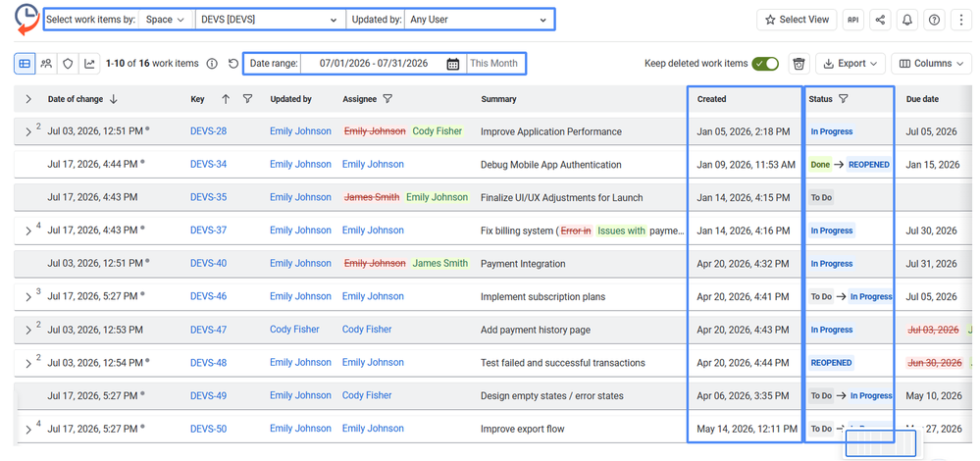Image resolution: width=980 pixels, height=461 pixels.
Task: Click Cody Fisher in Updated by column
Action: coord(294,330)
